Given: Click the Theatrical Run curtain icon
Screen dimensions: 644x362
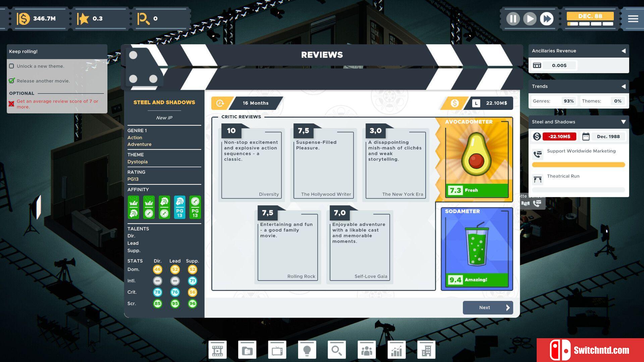Looking at the screenshot, I should click(x=538, y=179).
